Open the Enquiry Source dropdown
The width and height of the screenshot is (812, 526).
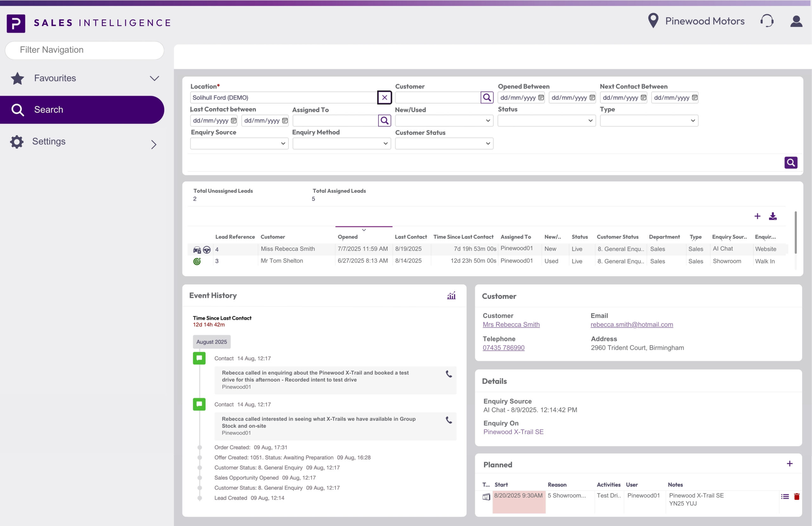[239, 144]
